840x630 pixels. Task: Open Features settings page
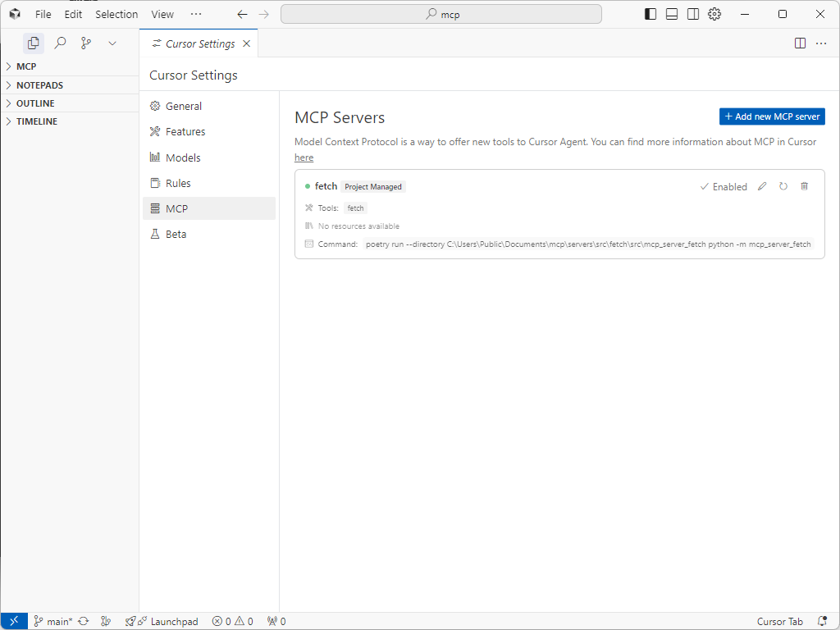[x=209, y=132]
